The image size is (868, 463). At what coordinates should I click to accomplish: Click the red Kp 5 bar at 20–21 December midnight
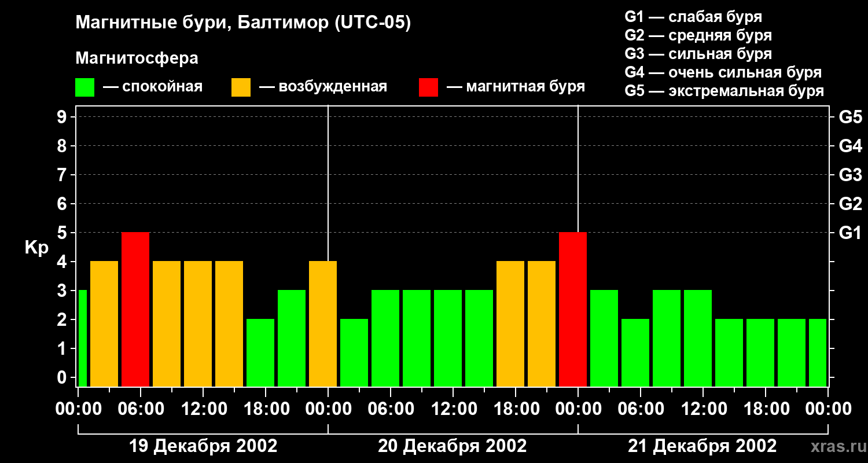[573, 309]
